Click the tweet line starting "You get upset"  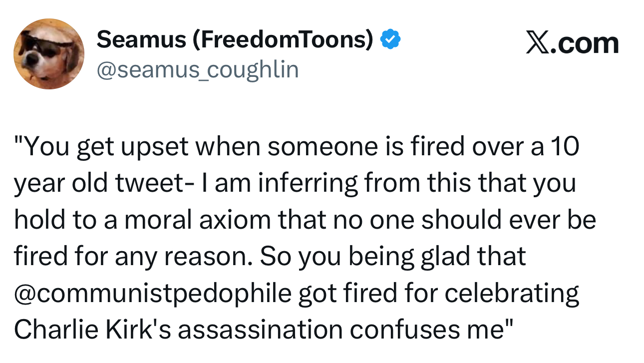(x=297, y=147)
